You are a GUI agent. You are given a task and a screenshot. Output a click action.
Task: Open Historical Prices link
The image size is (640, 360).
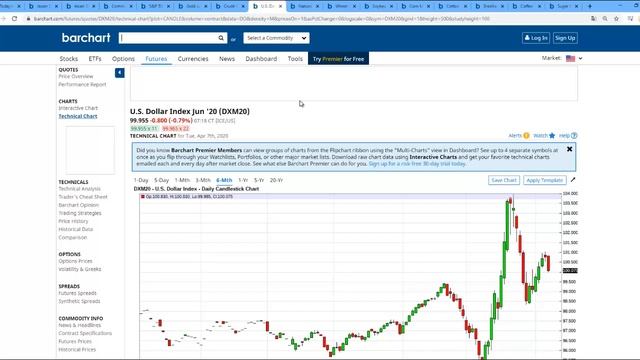[77, 349]
